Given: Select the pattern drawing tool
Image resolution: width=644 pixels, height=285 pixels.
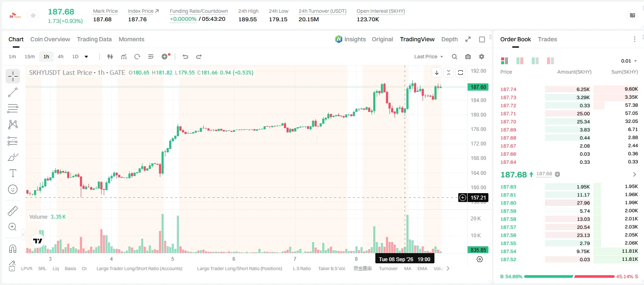Looking at the screenshot, I should (x=13, y=125).
